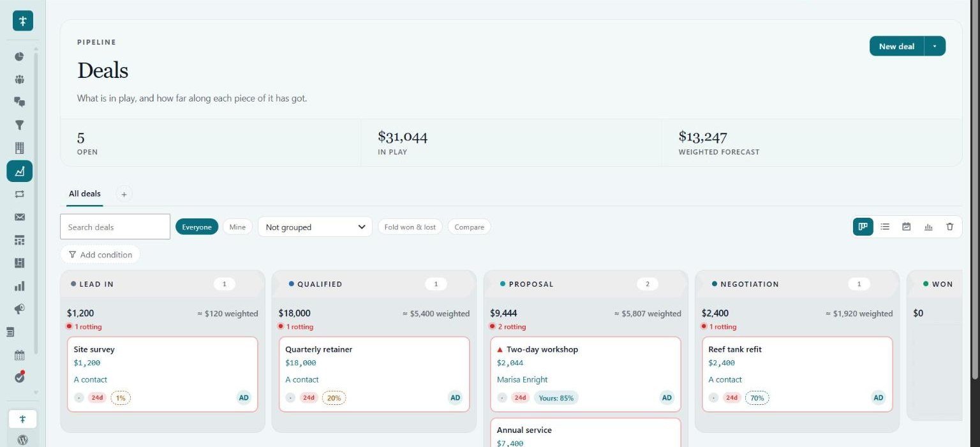Select the Everyone filter toggle
This screenshot has width=980, height=447.
click(197, 227)
